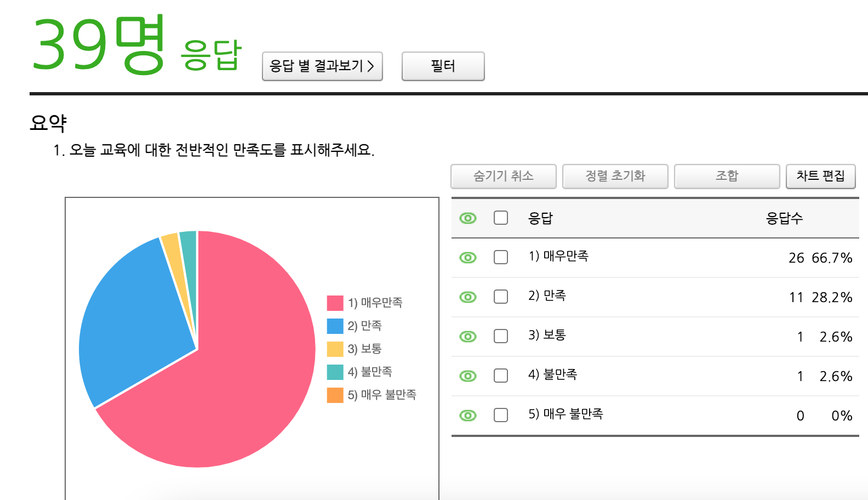Hide the 4) 불만족 response via eye icon
Image resolution: width=868 pixels, height=500 pixels.
coord(467,376)
